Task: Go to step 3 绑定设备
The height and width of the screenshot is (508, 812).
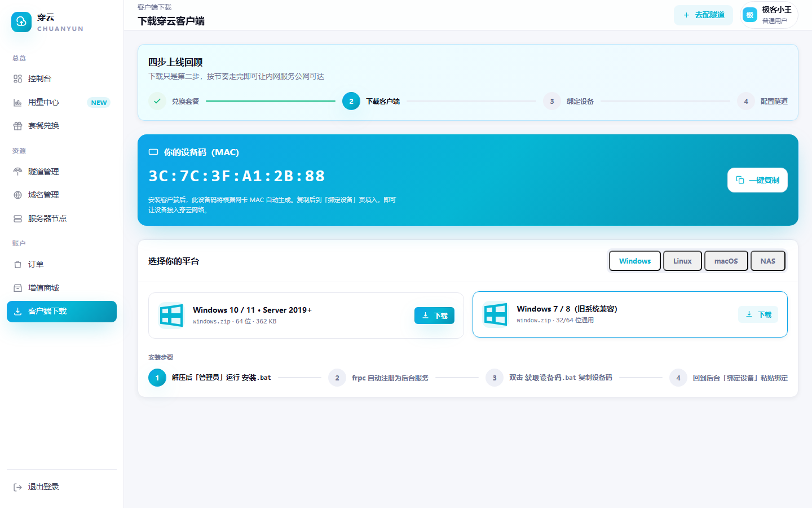Action: pos(568,101)
